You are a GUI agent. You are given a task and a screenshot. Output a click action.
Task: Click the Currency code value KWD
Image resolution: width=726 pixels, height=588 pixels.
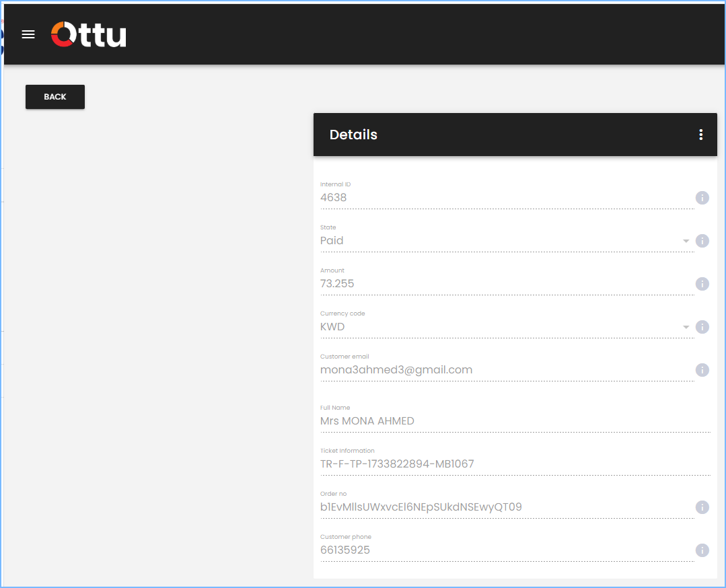tap(332, 327)
